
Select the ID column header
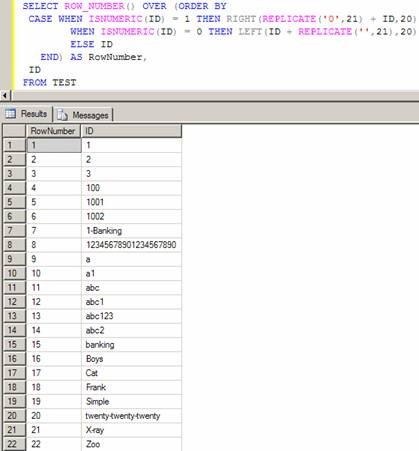click(x=131, y=131)
